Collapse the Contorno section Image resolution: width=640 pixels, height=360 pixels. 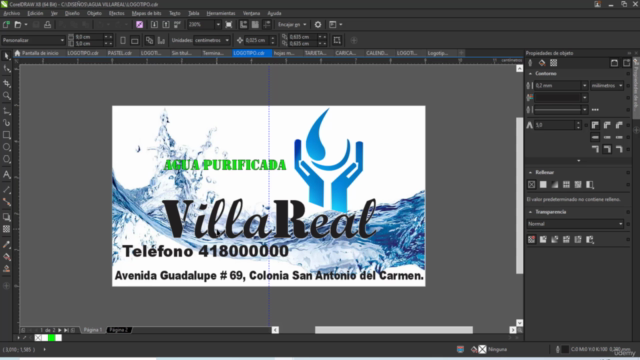pyautogui.click(x=530, y=74)
